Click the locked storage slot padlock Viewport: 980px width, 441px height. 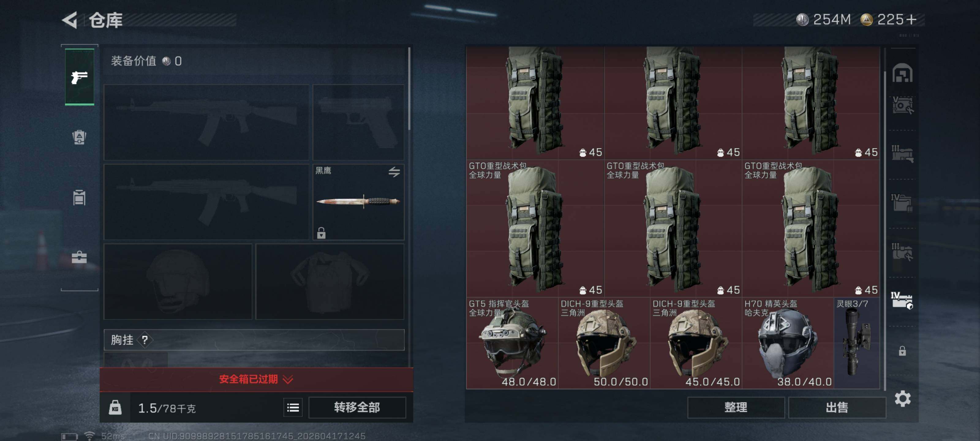tap(903, 350)
